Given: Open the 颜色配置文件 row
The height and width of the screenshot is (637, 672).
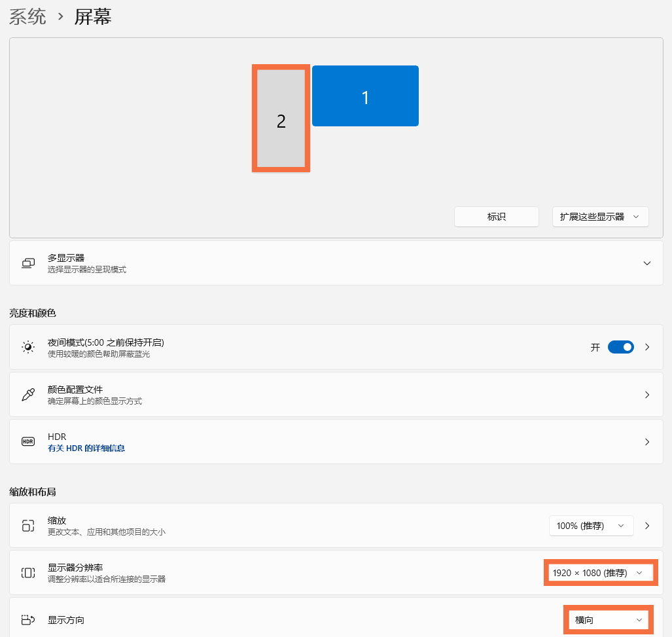Looking at the screenshot, I should pos(336,394).
